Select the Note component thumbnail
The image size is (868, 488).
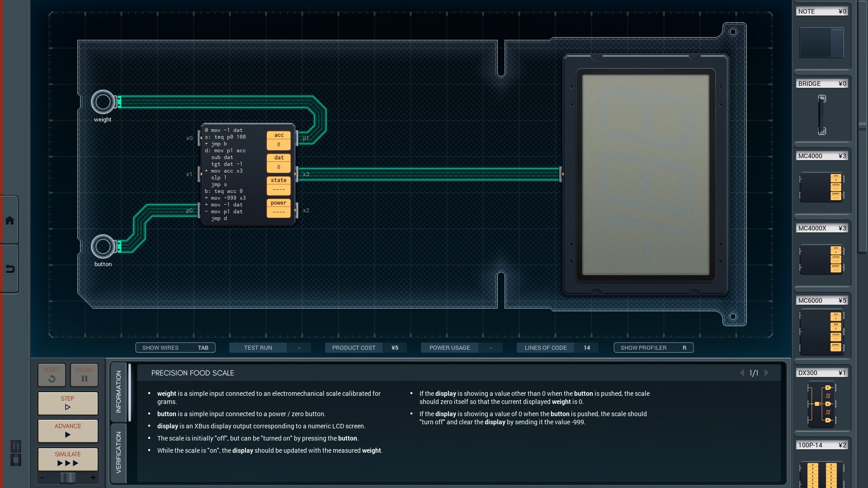coord(821,42)
